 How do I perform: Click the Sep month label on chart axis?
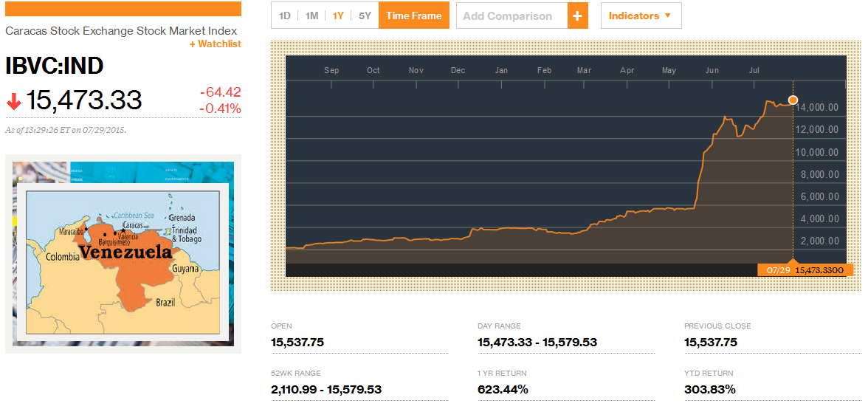pos(331,70)
